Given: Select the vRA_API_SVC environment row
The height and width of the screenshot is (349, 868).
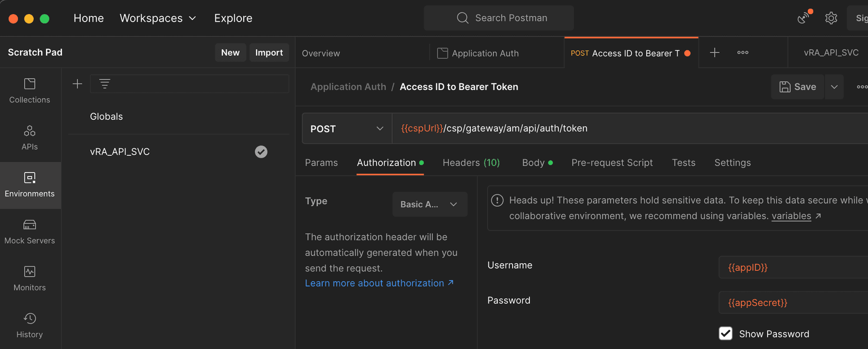Looking at the screenshot, I should (x=178, y=152).
